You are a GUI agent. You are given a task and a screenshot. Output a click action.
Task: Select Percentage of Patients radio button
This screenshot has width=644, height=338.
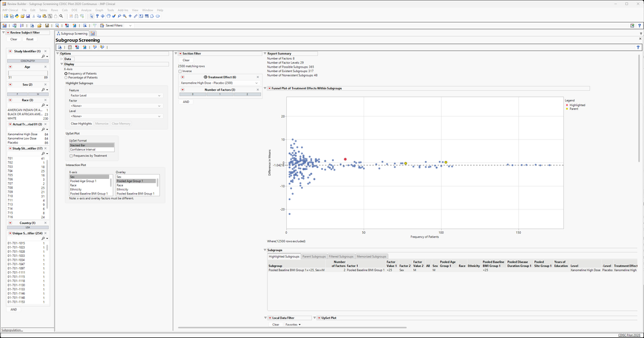(x=66, y=78)
